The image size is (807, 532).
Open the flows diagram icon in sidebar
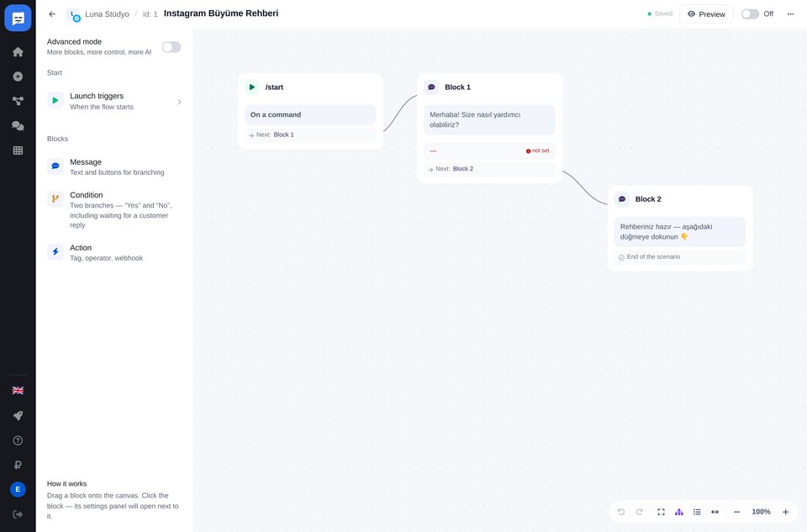coord(18,102)
